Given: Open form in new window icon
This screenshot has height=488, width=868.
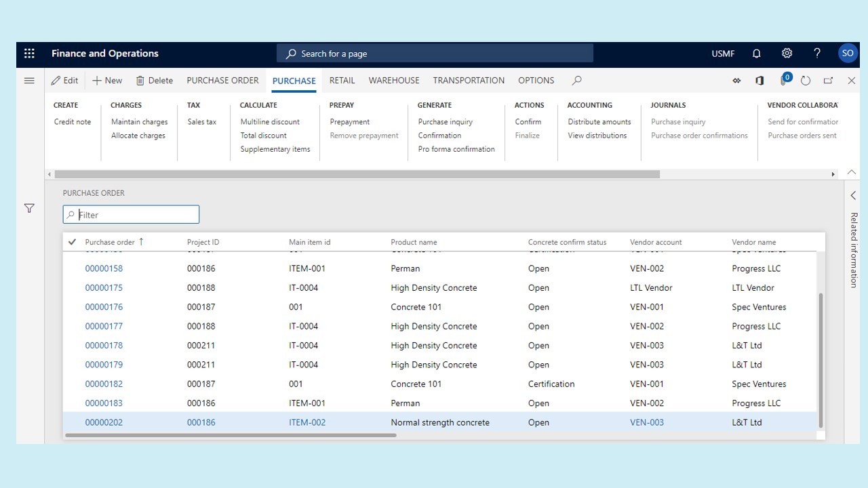Looking at the screenshot, I should [x=828, y=81].
